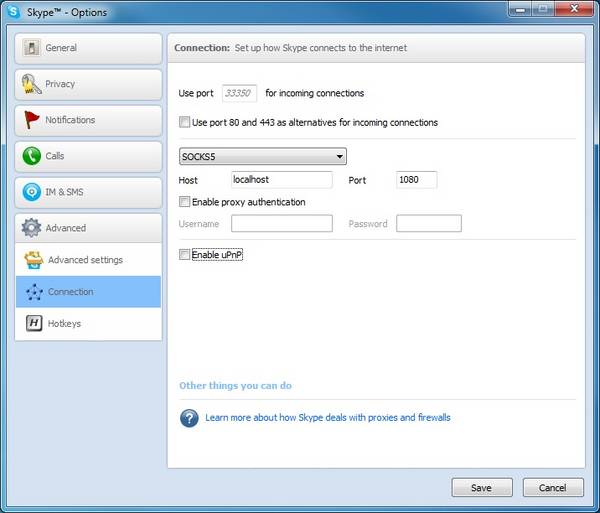Click the 'Connection:' panel header text

pos(202,48)
